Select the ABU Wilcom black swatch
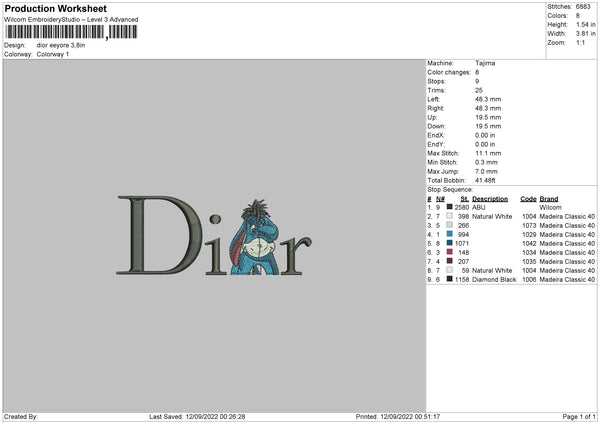Screen dimensions: 600x424 (450, 207)
